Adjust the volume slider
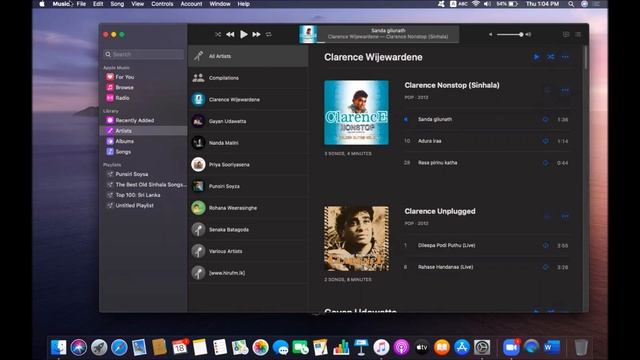The width and height of the screenshot is (640, 360). tap(510, 35)
